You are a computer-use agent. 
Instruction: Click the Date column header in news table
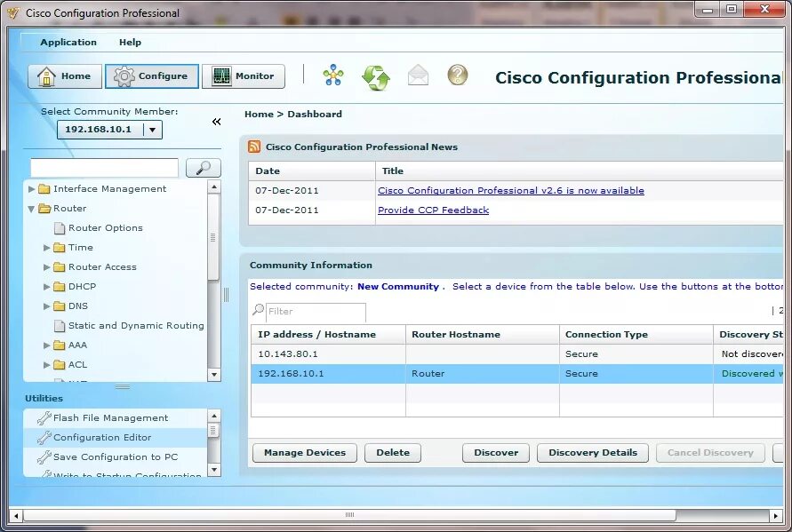tap(312, 171)
